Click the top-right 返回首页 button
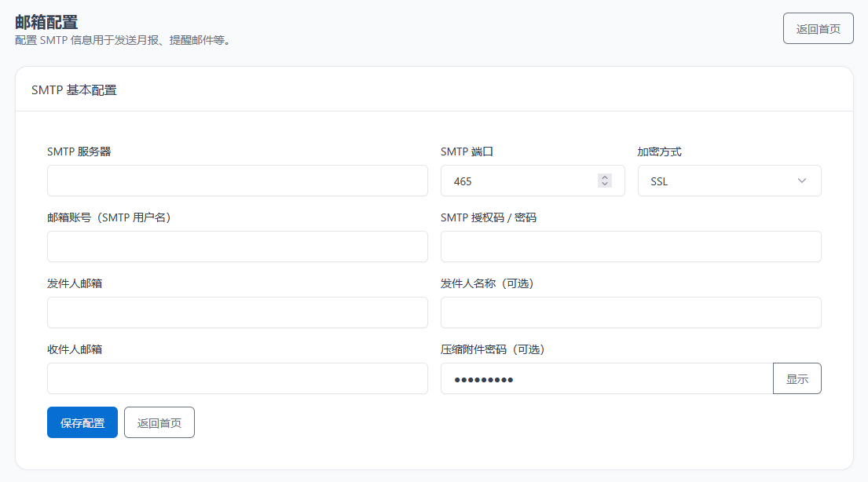Screen dimensions: 868x482 point(818,28)
